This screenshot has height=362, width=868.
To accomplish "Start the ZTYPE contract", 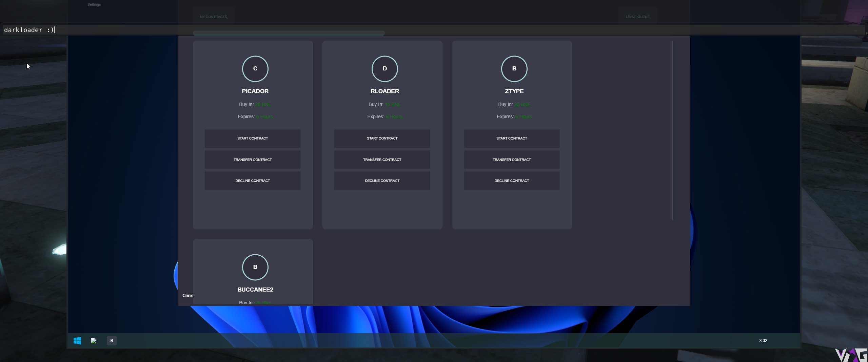I will tap(512, 139).
